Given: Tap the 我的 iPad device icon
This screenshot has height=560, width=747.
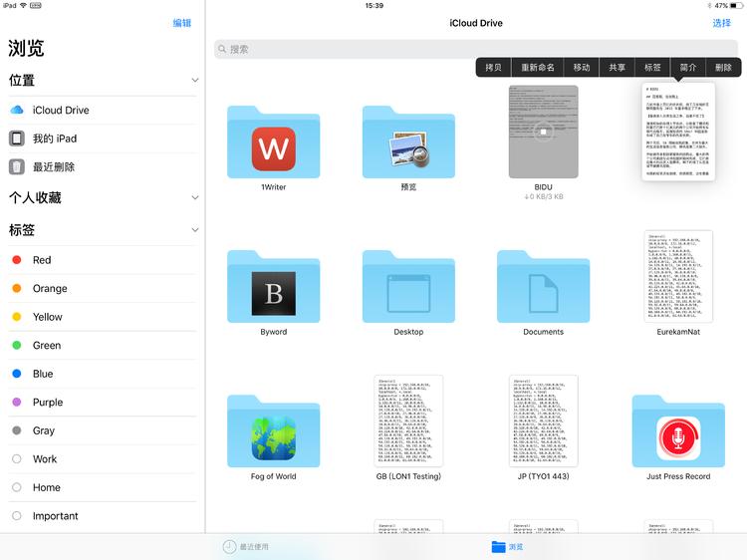Looking at the screenshot, I should [x=17, y=139].
